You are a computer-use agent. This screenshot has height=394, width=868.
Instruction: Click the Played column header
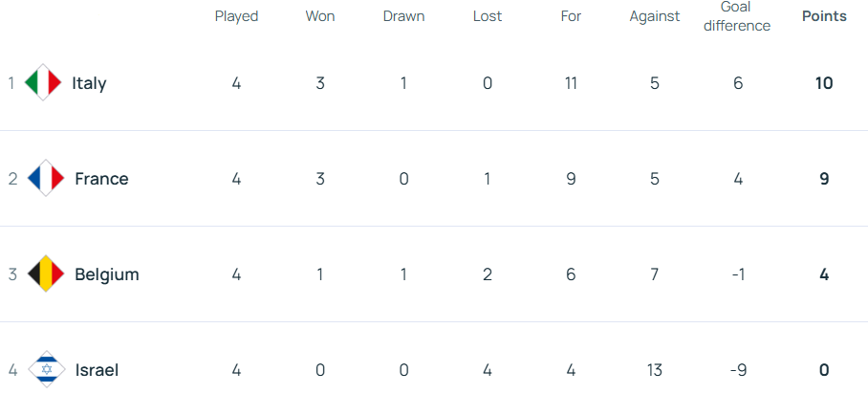click(x=236, y=16)
